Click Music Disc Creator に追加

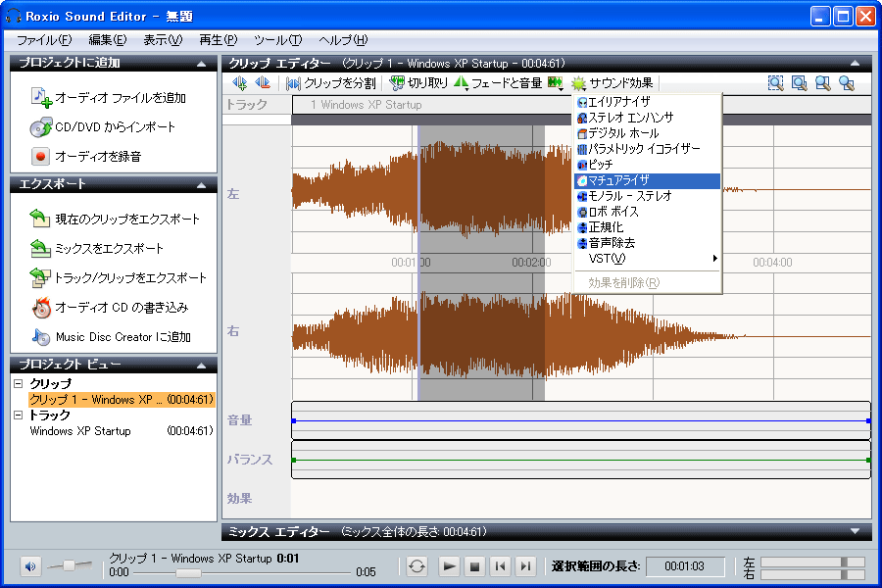112,337
